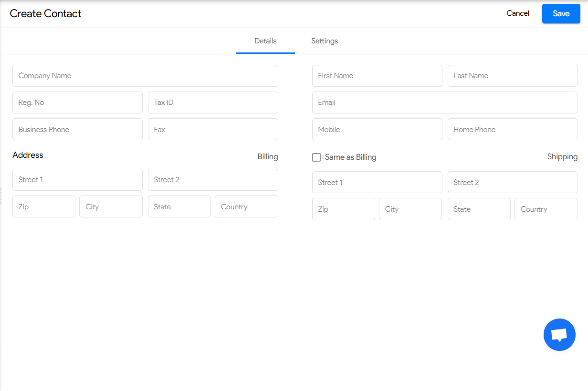The width and height of the screenshot is (588, 391).
Task: Select the Details tab
Action: [265, 41]
